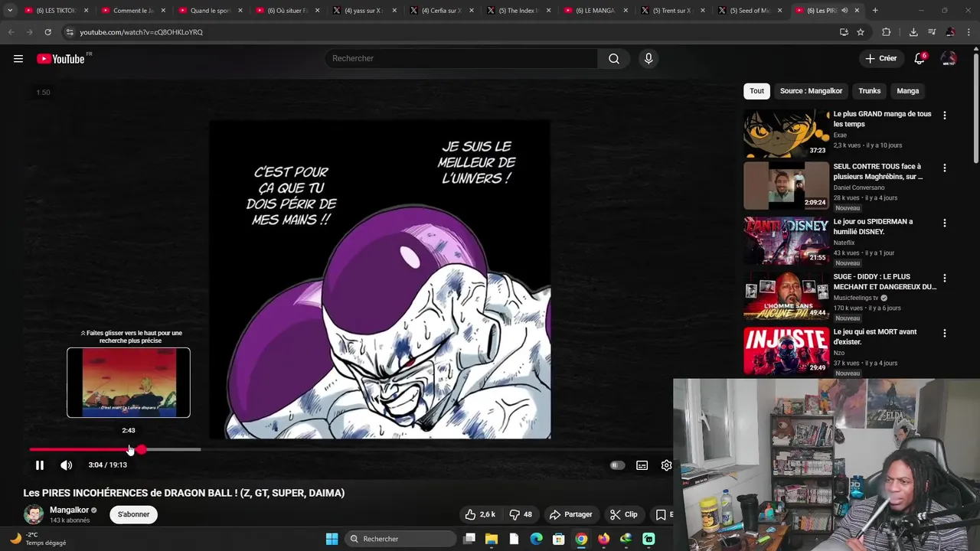The image size is (980, 551).
Task: Open options for SPIDERMAN a humilié DISNEY video
Action: pos(944,223)
